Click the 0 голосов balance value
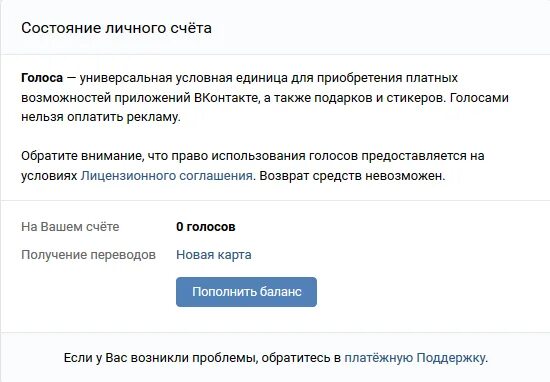Viewport: 550px width, 382px height. (206, 227)
